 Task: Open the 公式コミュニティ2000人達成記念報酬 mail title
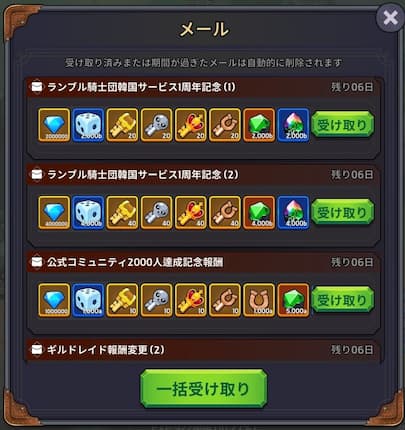pyautogui.click(x=135, y=262)
